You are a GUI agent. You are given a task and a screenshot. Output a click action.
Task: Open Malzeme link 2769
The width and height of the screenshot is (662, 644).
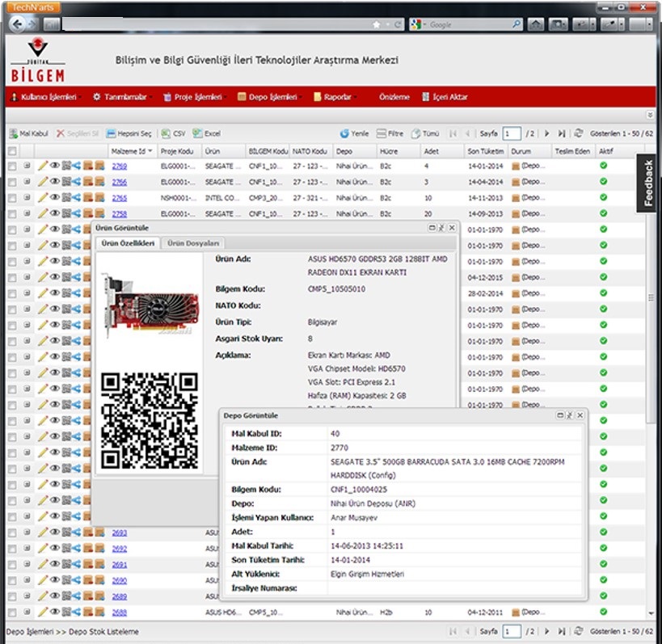[x=120, y=166]
